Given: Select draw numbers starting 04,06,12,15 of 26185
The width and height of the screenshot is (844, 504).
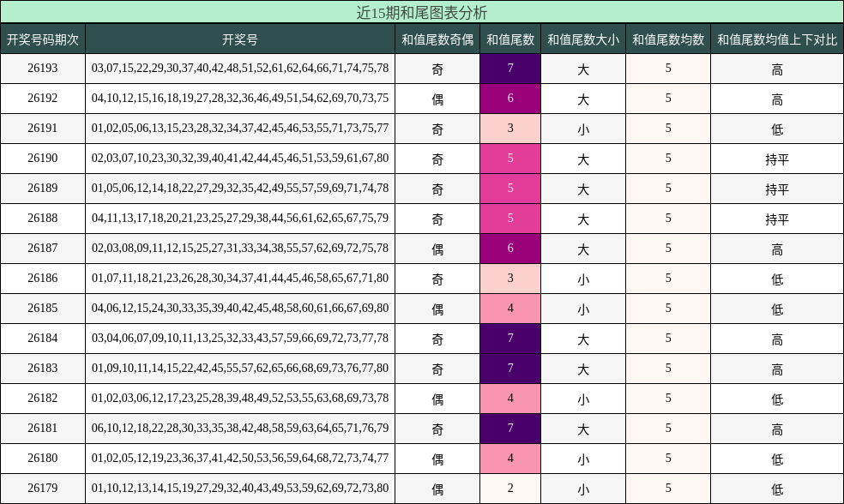Looking at the screenshot, I should point(240,309).
